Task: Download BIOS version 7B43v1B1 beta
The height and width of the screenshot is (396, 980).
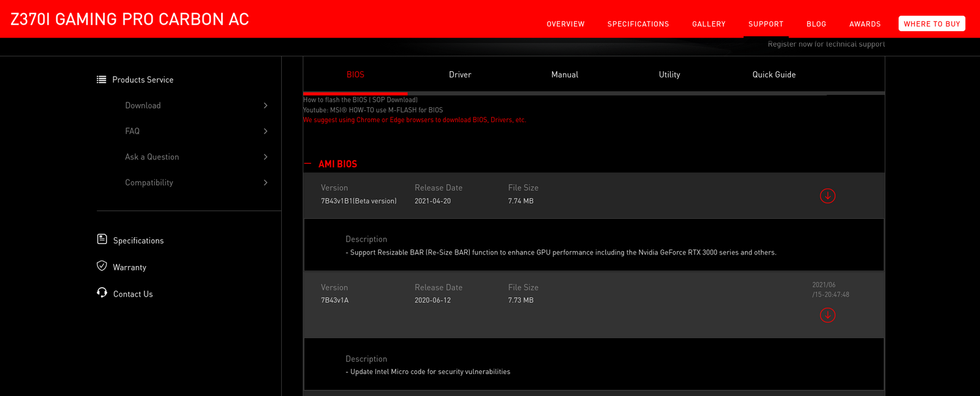Action: tap(827, 196)
